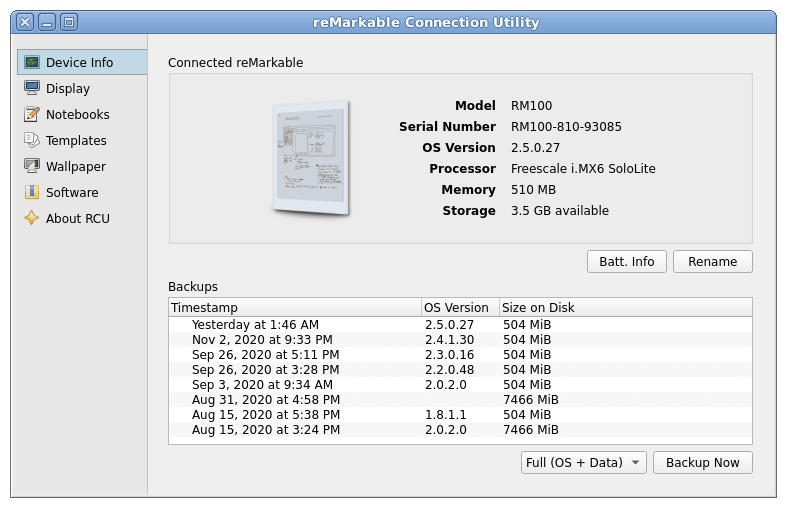This screenshot has height=508, width=787.
Task: Click processor value 'Freescale i.MX6 SoloLite'
Action: [x=583, y=169]
